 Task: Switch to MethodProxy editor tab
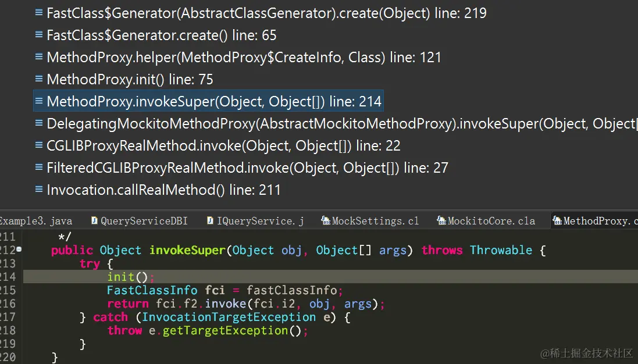point(595,221)
